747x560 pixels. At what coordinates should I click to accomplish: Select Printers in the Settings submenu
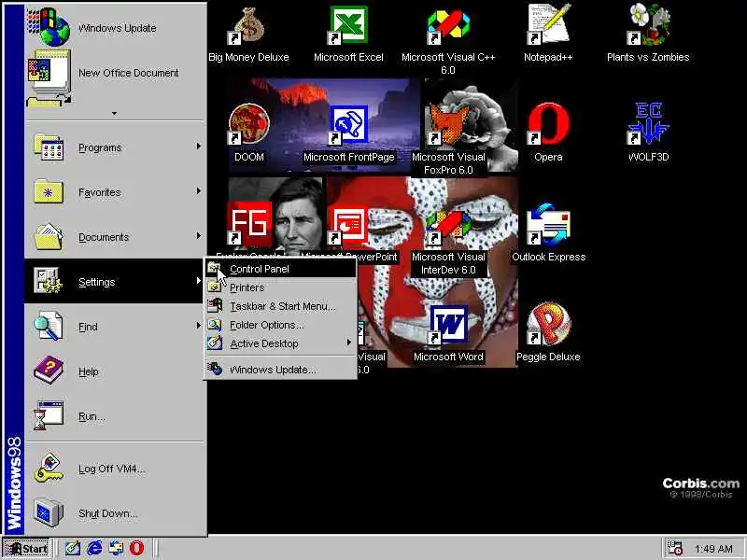pyautogui.click(x=280, y=287)
